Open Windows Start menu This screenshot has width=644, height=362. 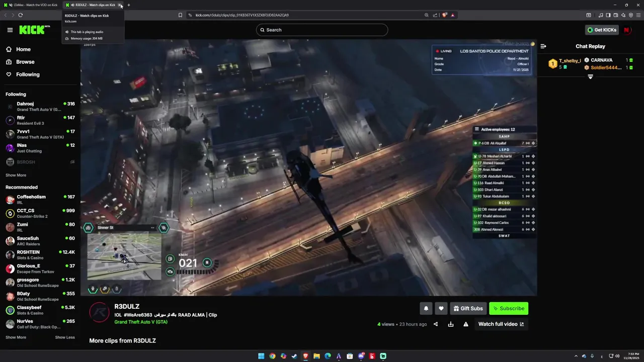[261, 356]
